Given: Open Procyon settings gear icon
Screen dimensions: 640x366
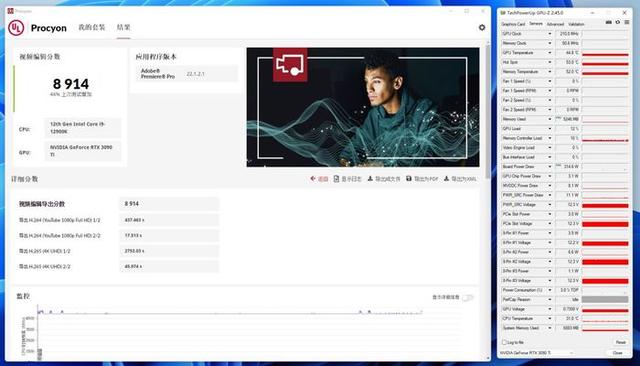Looking at the screenshot, I should [482, 27].
